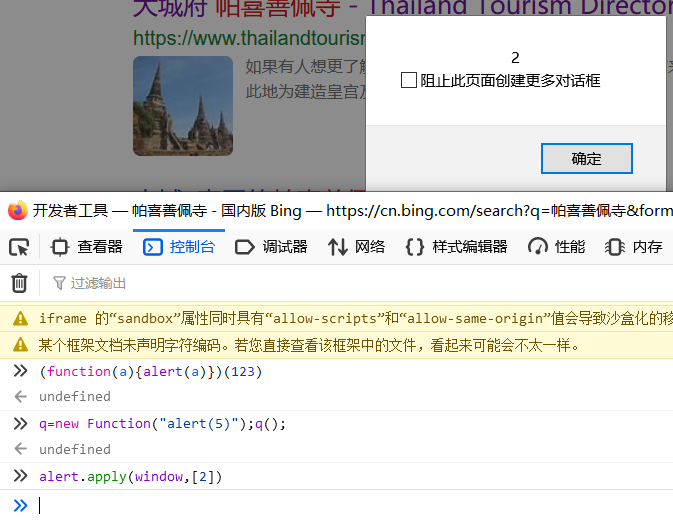Screen dimensions: 673x524
Task: Open the 性能 performance tab
Action: pyautogui.click(x=556, y=247)
